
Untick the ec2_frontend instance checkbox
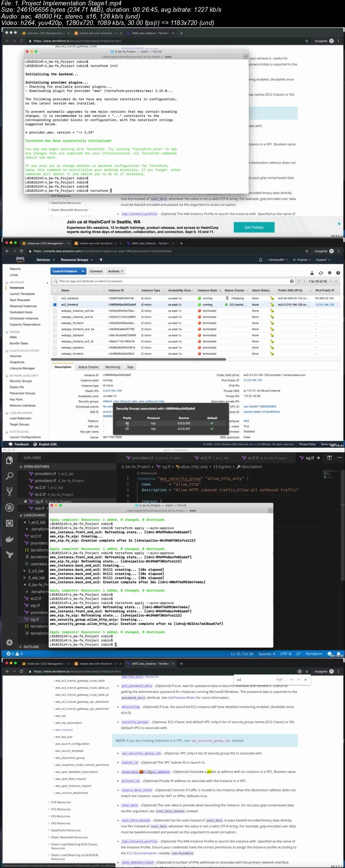(x=55, y=305)
